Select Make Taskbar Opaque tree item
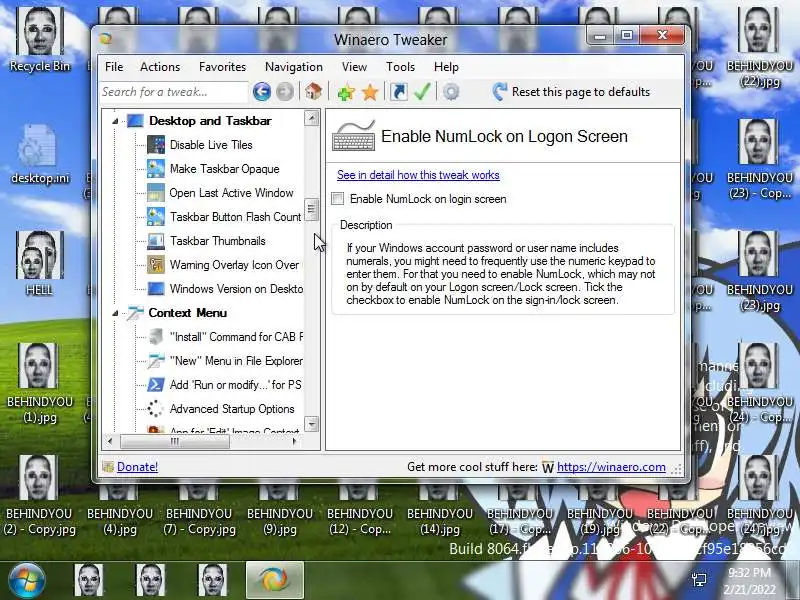 pyautogui.click(x=224, y=169)
